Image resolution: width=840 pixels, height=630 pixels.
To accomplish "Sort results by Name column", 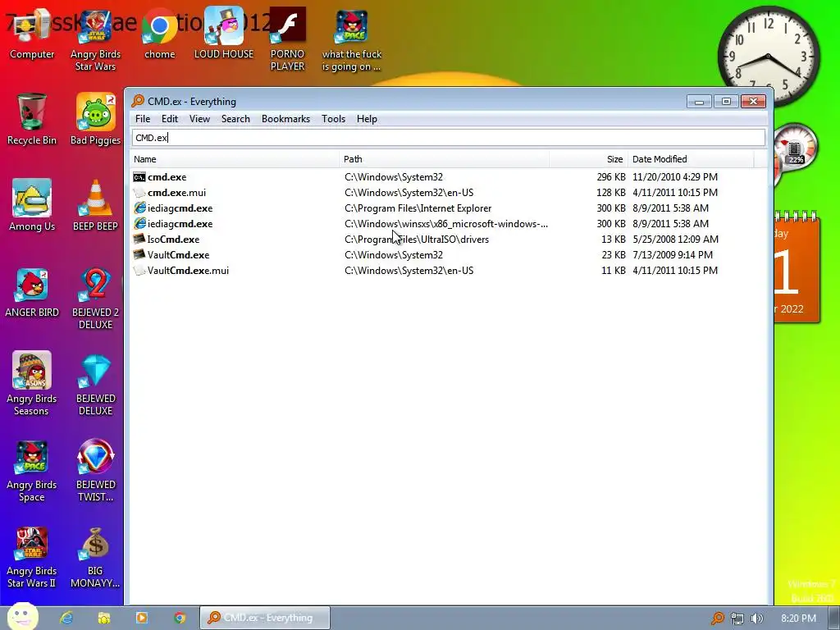I will click(234, 159).
